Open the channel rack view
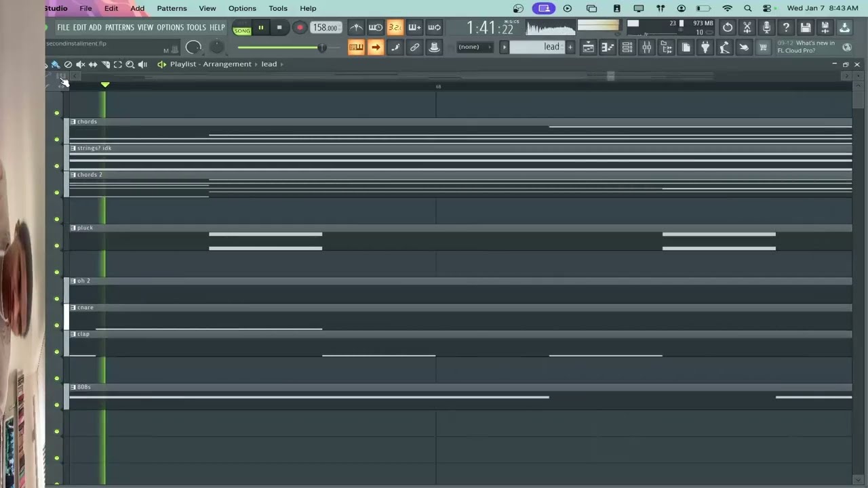 627,47
